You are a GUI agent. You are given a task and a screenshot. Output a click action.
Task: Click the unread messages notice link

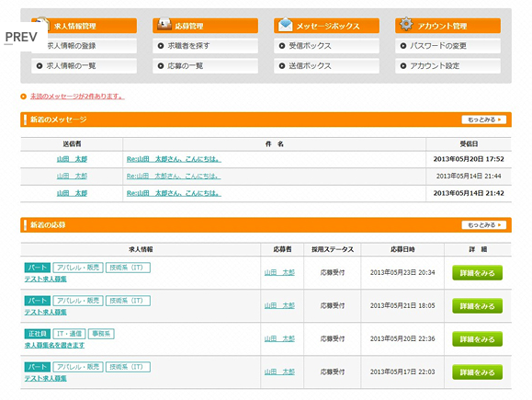[77, 97]
